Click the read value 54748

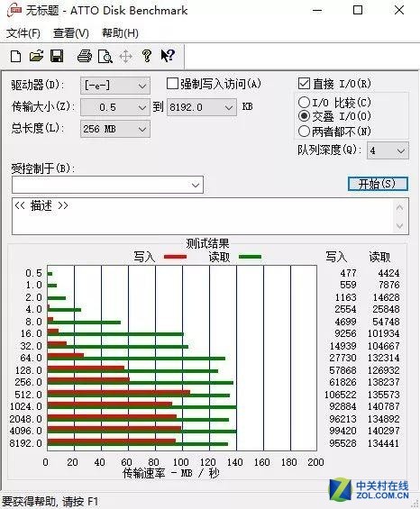pos(386,322)
